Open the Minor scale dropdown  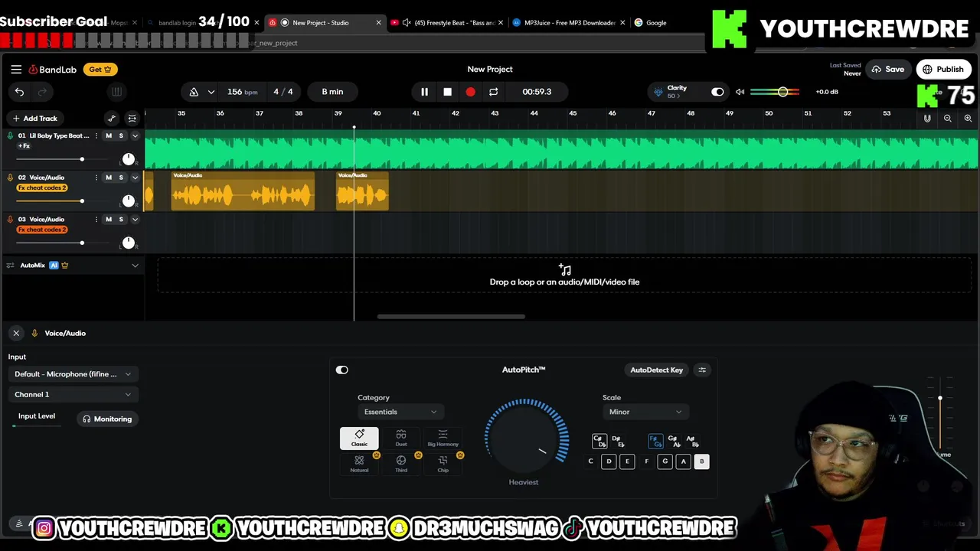click(645, 412)
